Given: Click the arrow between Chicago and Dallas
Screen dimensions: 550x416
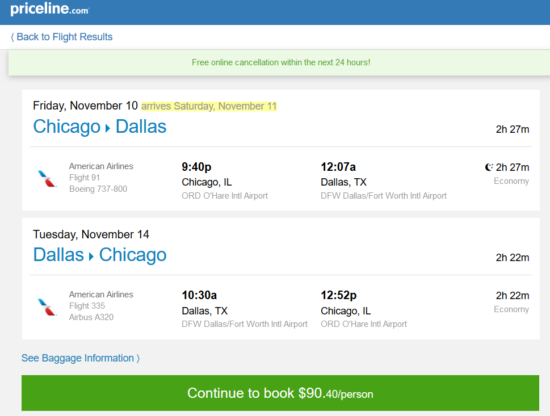Looking at the screenshot, I should 108,128.
